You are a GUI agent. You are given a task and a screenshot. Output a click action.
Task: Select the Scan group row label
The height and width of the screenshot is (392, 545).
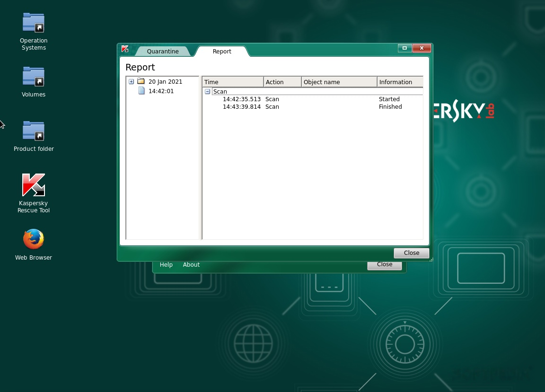pyautogui.click(x=220, y=92)
